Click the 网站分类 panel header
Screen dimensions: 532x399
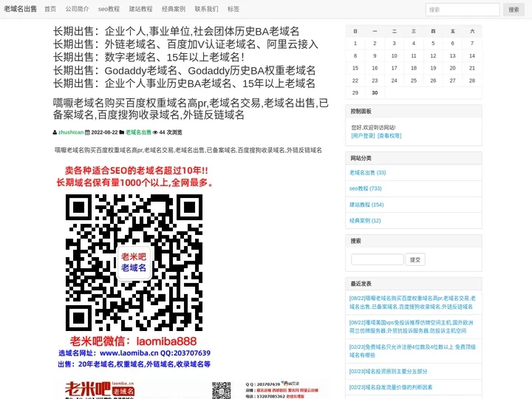[414, 158]
